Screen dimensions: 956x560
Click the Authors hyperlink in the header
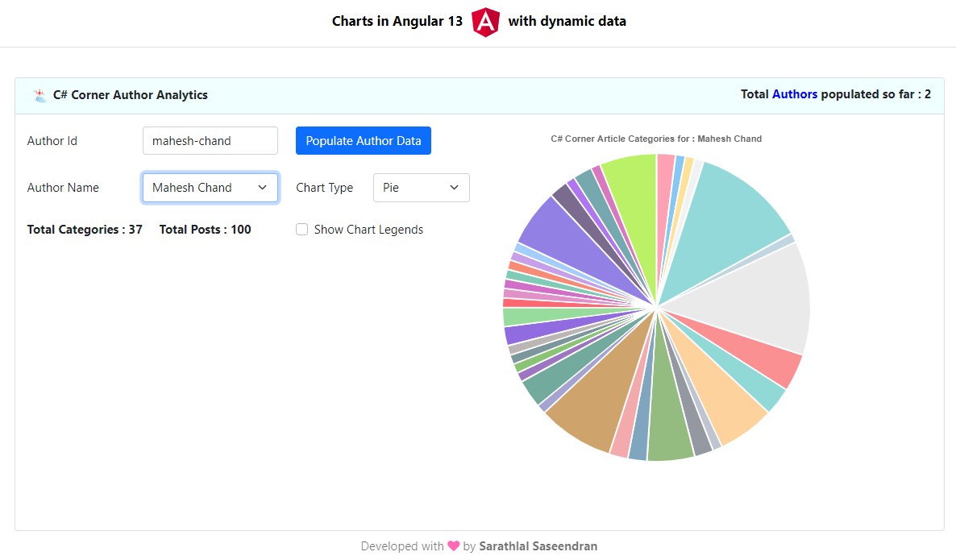(x=795, y=94)
